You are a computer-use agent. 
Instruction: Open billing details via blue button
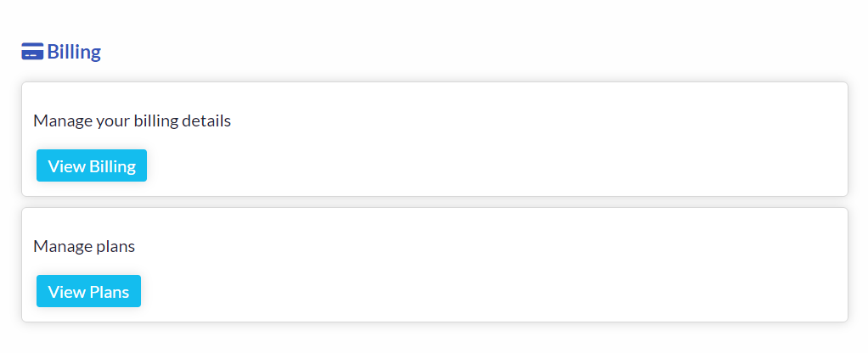coord(92,165)
